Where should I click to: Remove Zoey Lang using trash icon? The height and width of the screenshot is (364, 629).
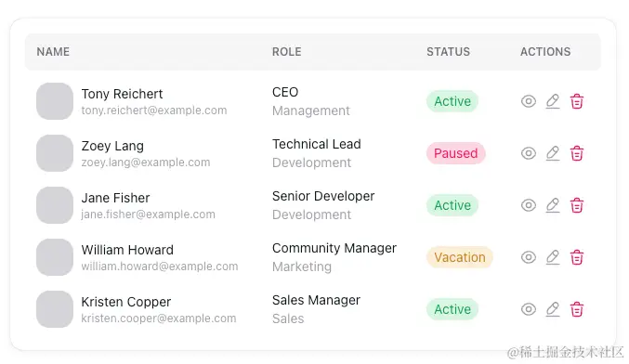pyautogui.click(x=576, y=153)
